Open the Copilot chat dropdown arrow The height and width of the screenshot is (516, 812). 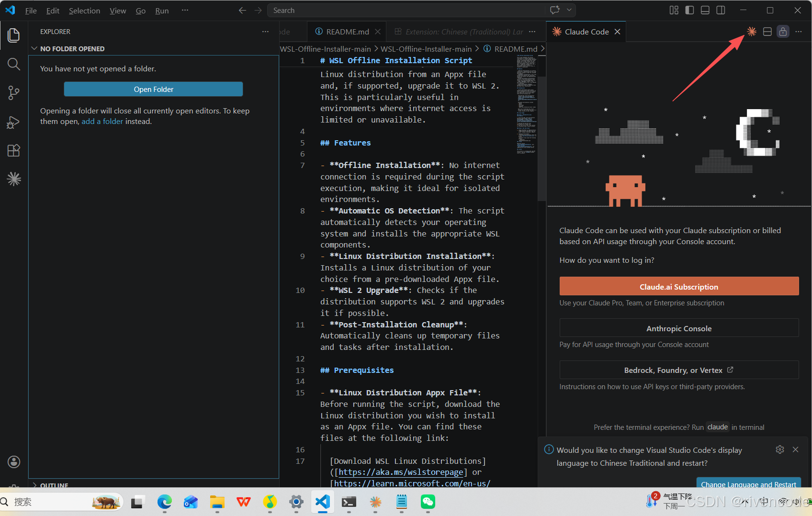pyautogui.click(x=569, y=10)
